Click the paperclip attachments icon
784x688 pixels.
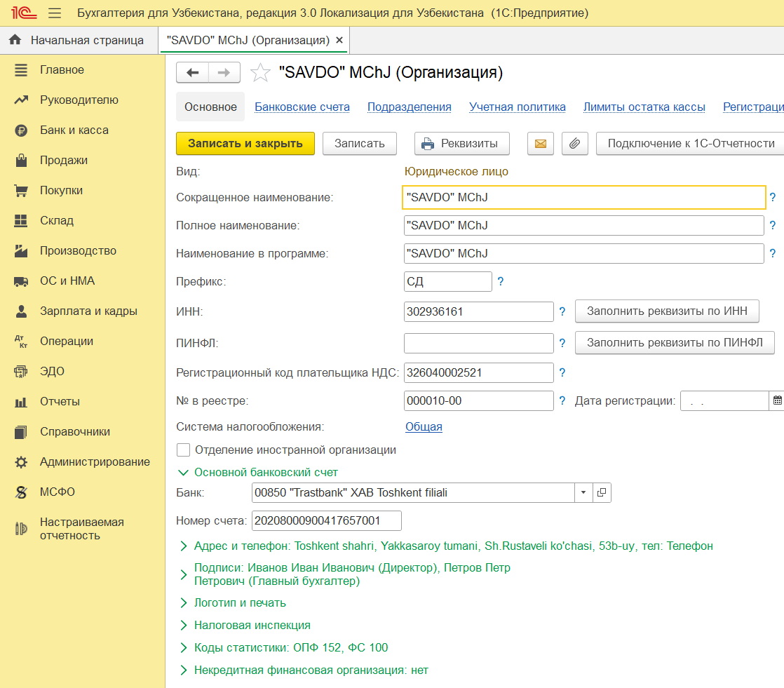574,144
